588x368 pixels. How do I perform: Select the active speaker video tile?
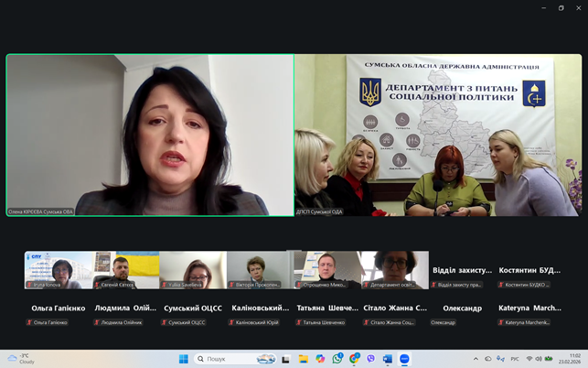(x=150, y=135)
